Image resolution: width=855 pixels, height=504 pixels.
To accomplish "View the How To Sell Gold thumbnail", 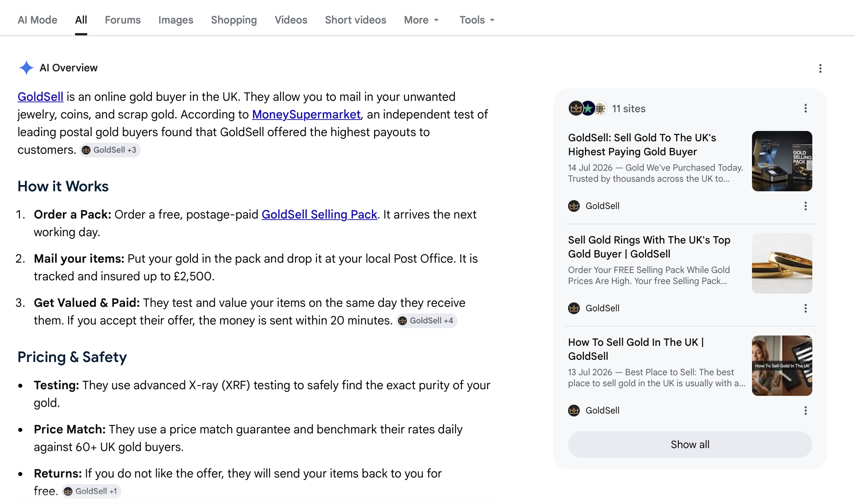I will pos(782,366).
